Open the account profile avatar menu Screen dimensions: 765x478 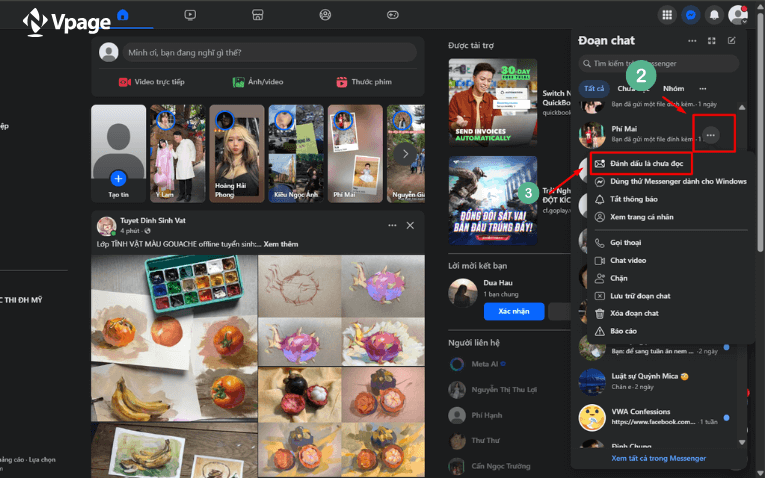tap(738, 15)
